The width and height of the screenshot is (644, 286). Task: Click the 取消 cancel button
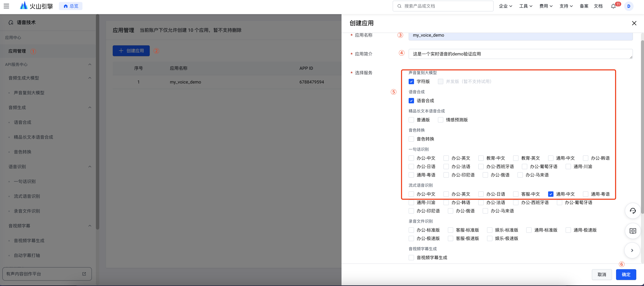601,275
